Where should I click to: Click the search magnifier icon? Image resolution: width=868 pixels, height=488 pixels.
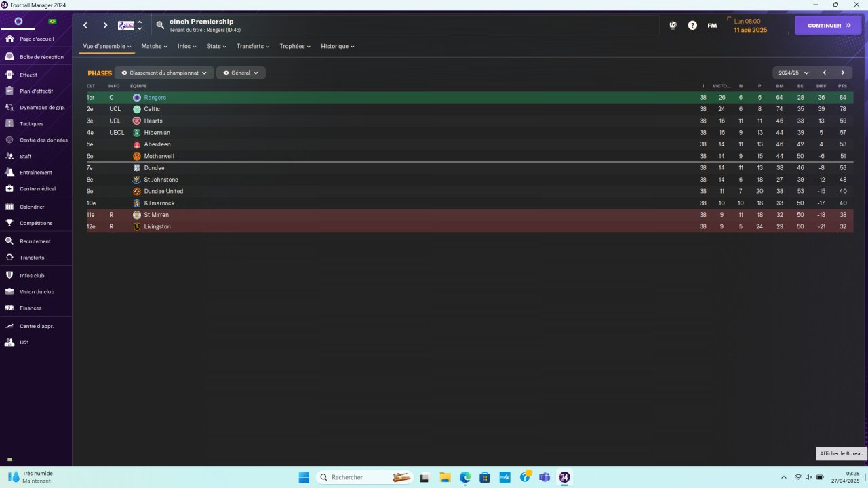click(x=160, y=25)
